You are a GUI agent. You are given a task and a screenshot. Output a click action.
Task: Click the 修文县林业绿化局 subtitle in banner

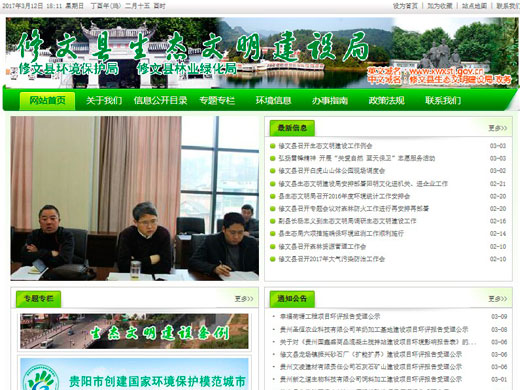pos(187,69)
